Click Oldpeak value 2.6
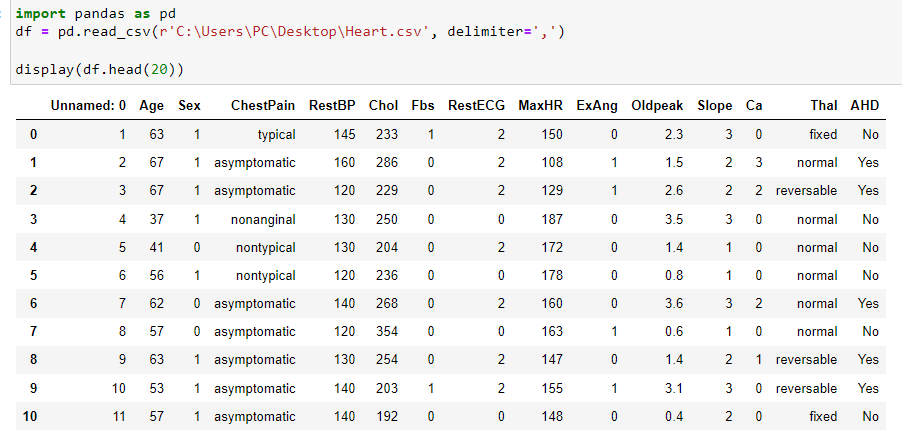This screenshot has height=434, width=902. pos(674,191)
